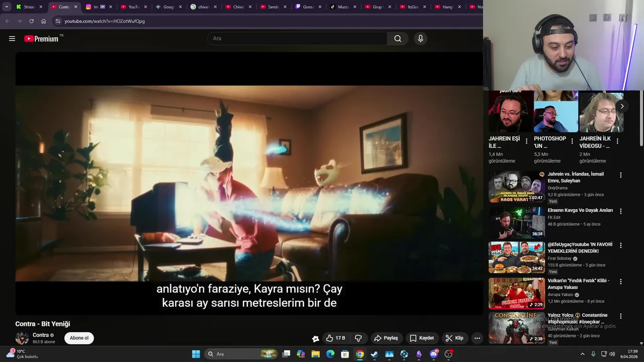Open the Contra channel name link

point(41,335)
